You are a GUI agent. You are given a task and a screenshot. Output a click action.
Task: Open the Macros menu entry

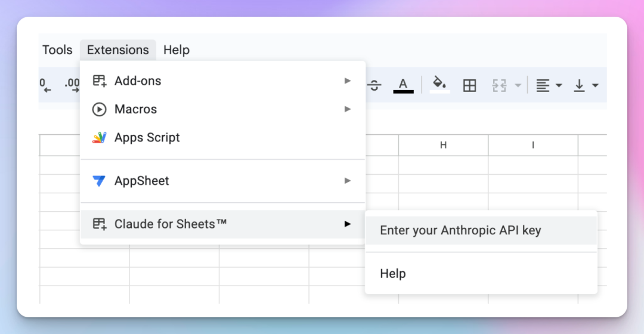click(135, 109)
